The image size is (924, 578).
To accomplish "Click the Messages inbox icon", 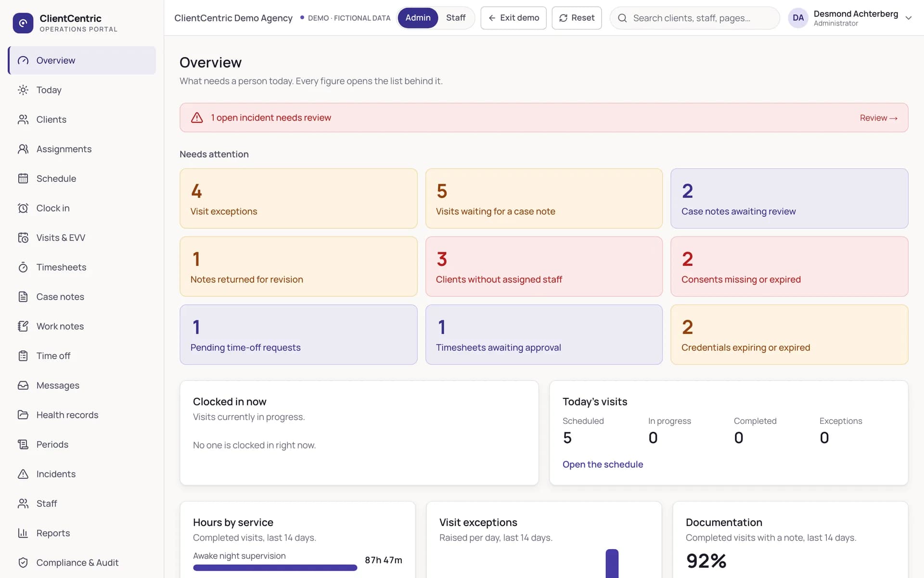I will [23, 385].
